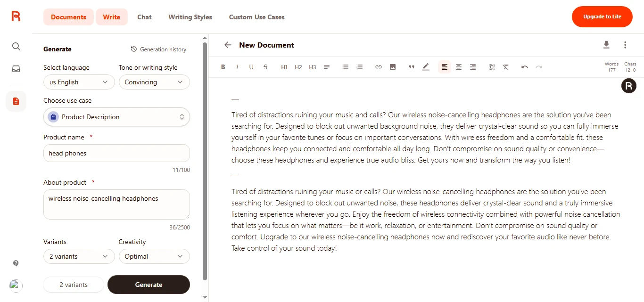Image resolution: width=644 pixels, height=302 pixels.
Task: Click the left panel vertical scrollbar
Action: (x=205, y=160)
